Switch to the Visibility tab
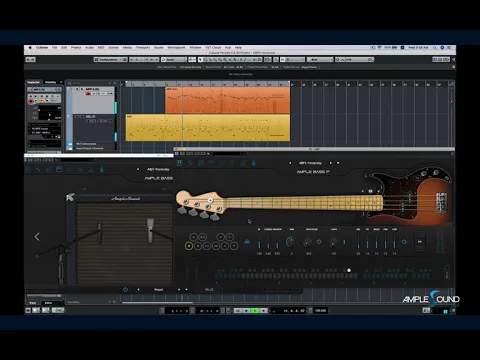 point(51,82)
